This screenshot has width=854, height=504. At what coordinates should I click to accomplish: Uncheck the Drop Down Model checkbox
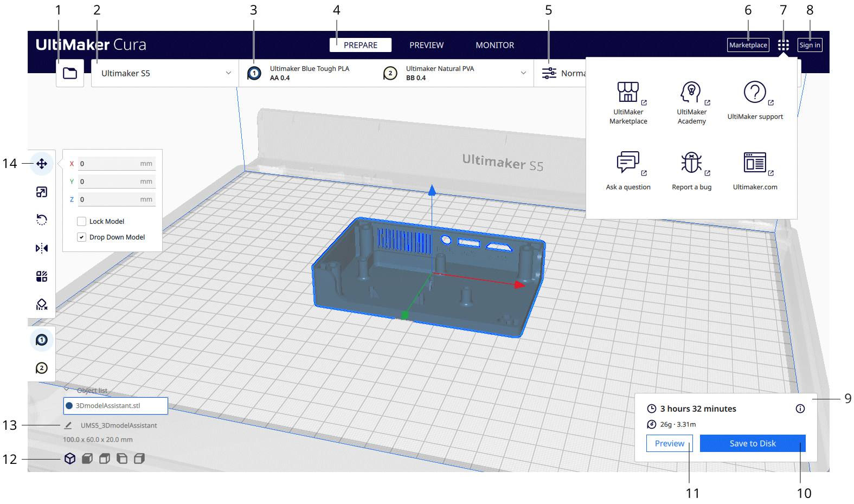point(82,237)
